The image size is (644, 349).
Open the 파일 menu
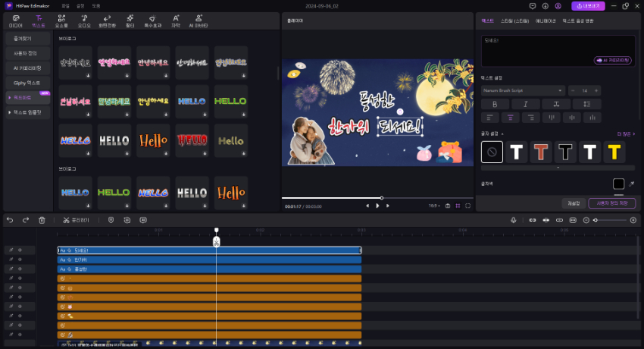(x=65, y=5)
